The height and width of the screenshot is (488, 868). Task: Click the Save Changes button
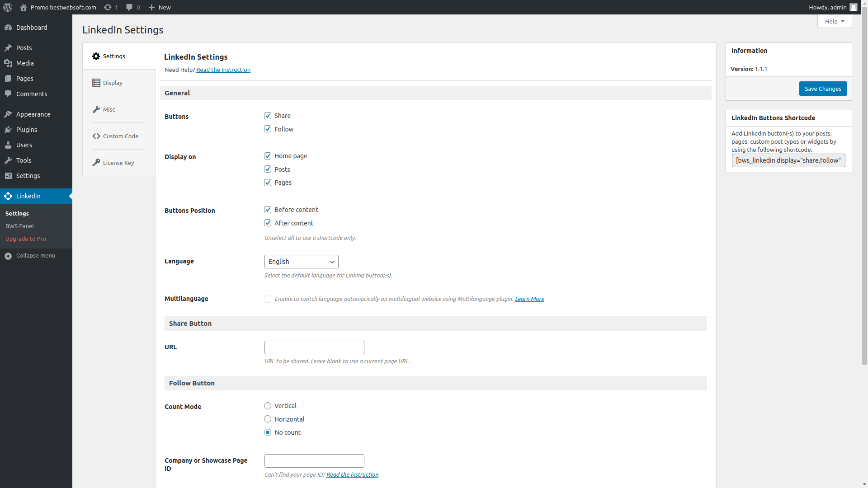click(x=823, y=89)
